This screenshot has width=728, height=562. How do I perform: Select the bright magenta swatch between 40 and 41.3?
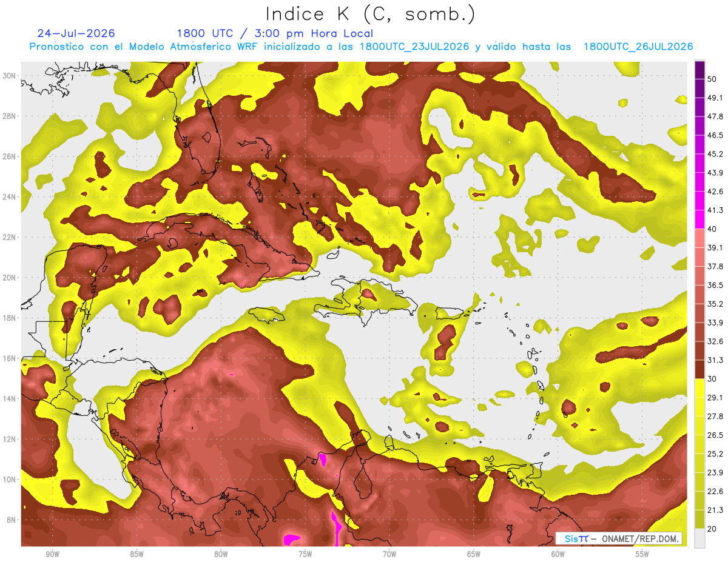pos(699,219)
